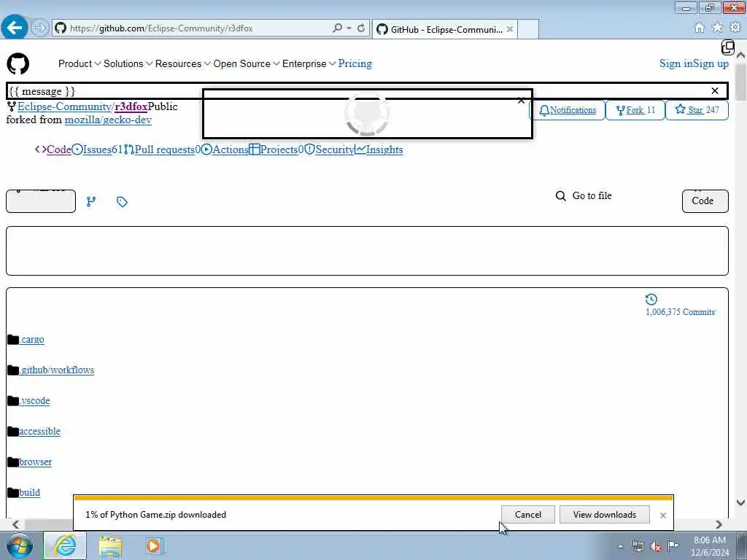Expand the Product menu
The image size is (747, 560).
[x=79, y=64]
